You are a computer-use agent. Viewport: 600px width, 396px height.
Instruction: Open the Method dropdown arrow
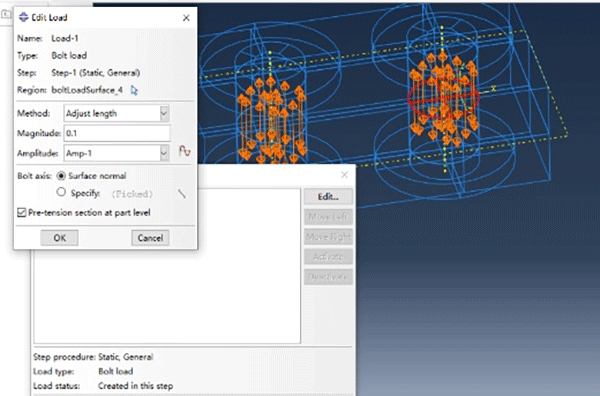pos(164,114)
